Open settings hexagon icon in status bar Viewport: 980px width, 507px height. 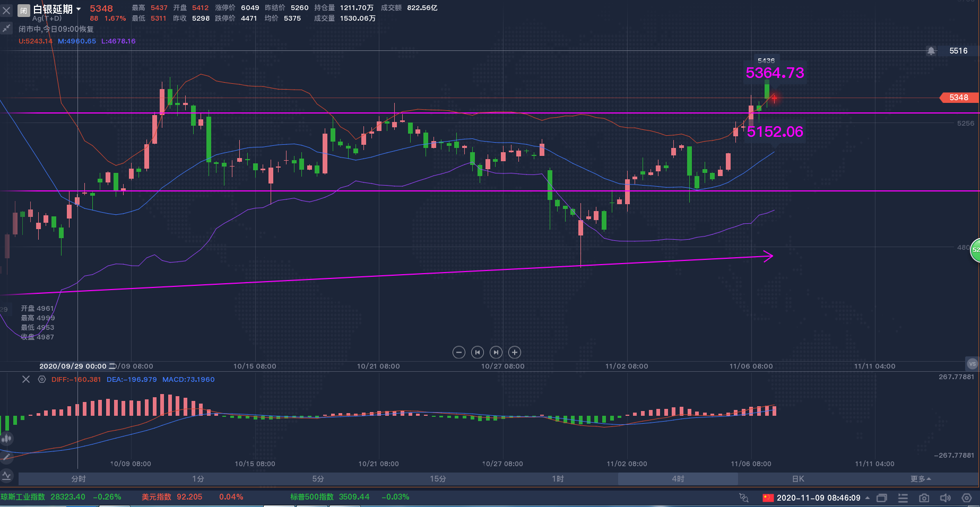(967, 498)
